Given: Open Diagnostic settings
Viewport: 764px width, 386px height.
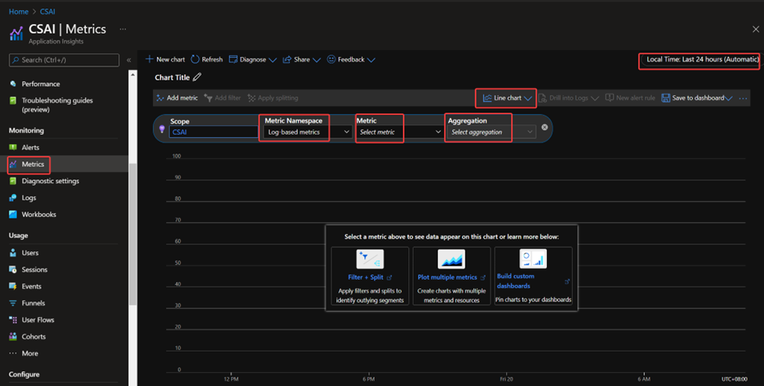Looking at the screenshot, I should [50, 181].
